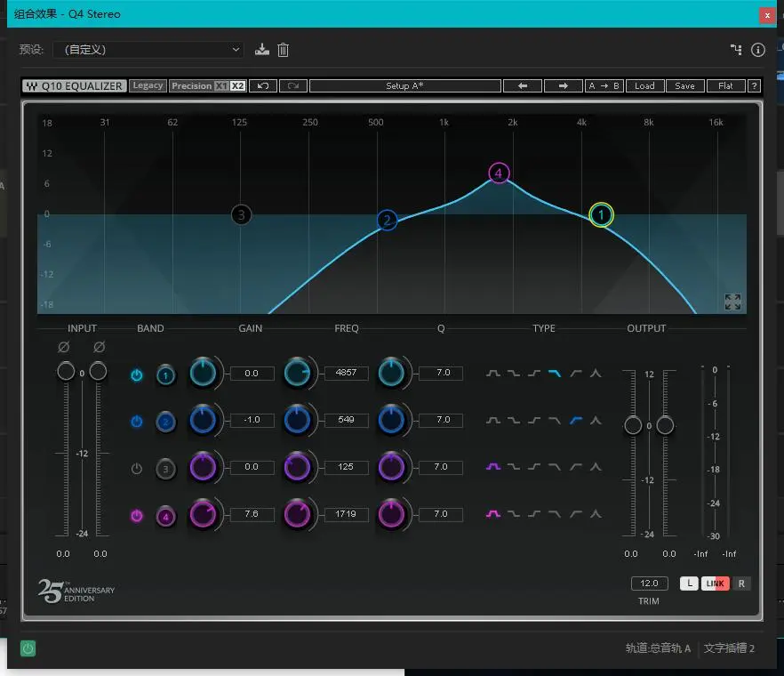This screenshot has width=784, height=676.
Task: Click the Load button
Action: click(x=645, y=86)
